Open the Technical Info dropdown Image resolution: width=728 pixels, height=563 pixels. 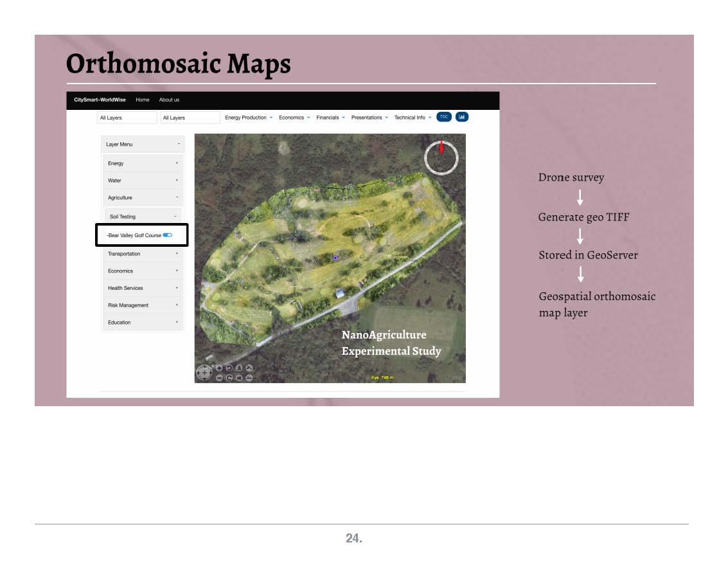413,118
